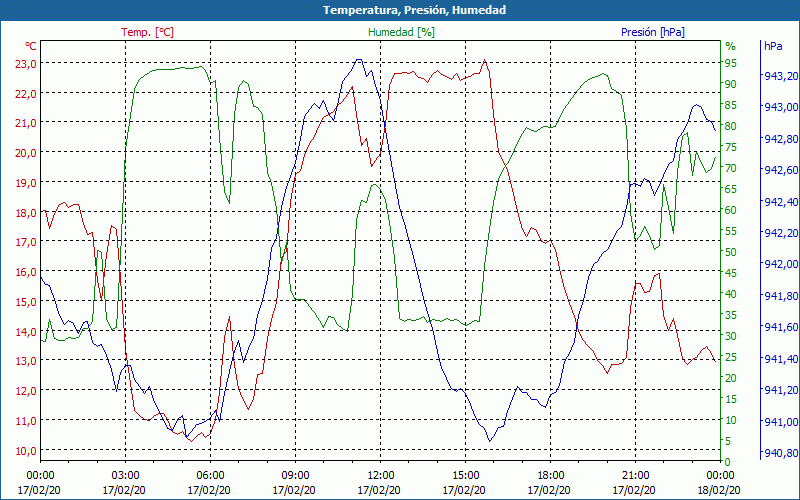The width and height of the screenshot is (800, 500).
Task: Click humidity axis value '85'
Action: click(731, 105)
